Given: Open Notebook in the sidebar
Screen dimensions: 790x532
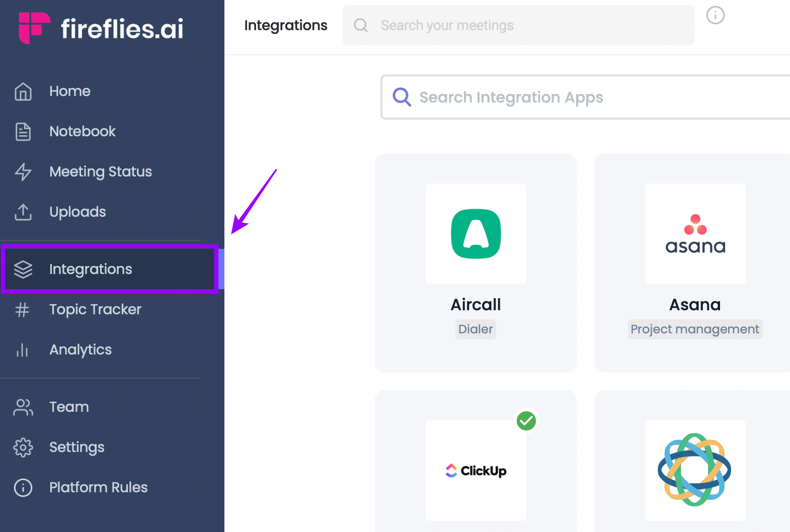Looking at the screenshot, I should pos(83,131).
